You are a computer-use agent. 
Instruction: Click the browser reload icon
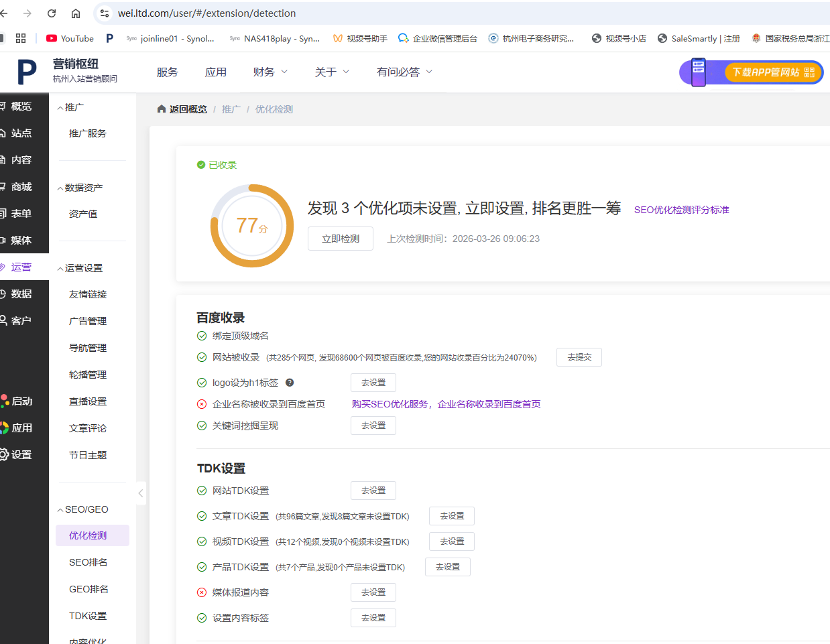click(52, 13)
